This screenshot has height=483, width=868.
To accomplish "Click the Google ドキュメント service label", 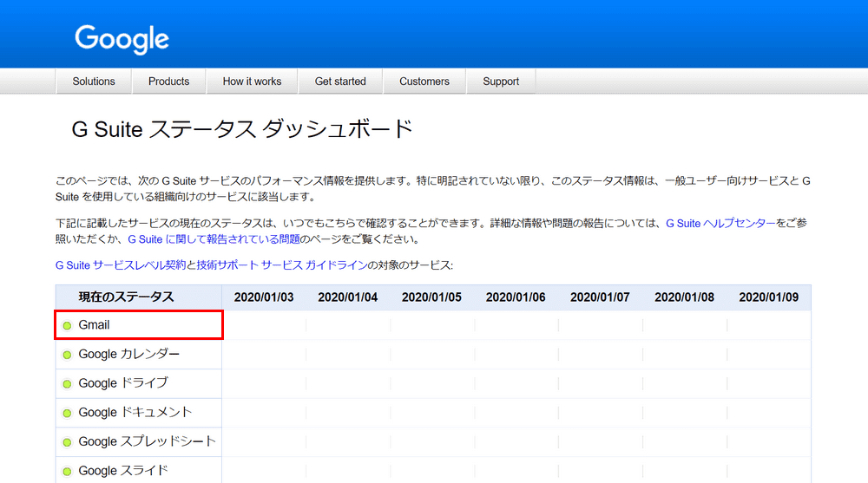I will pos(135,412).
